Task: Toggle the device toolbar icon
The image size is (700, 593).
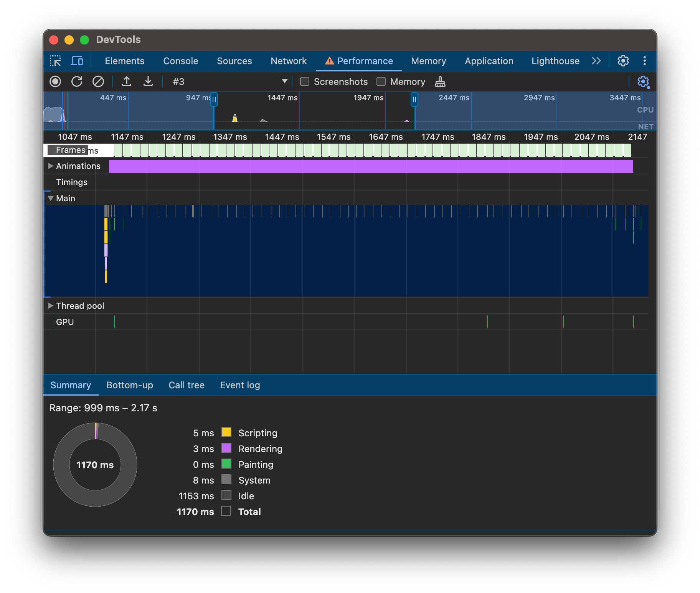Action: click(x=77, y=61)
